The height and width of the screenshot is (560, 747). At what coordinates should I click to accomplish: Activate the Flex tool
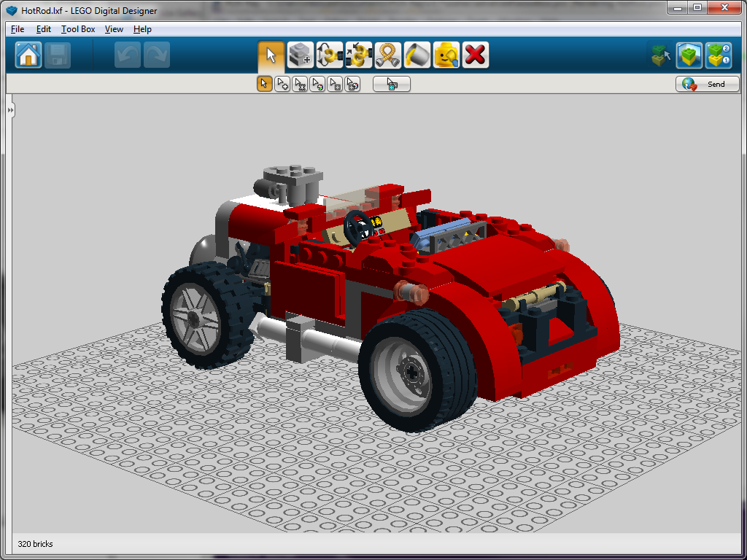coord(387,54)
